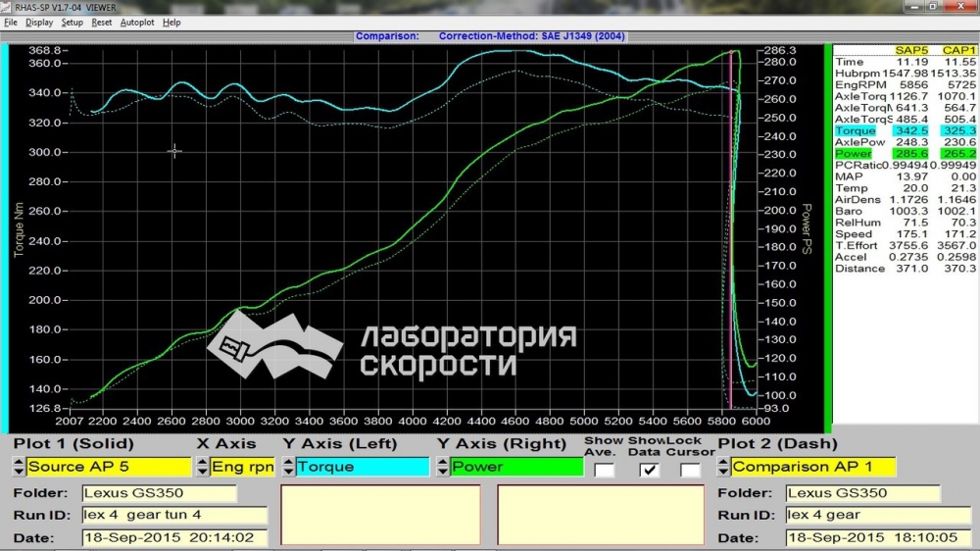The width and height of the screenshot is (980, 551).
Task: Open the Torque left axis selector
Action: pyautogui.click(x=362, y=467)
